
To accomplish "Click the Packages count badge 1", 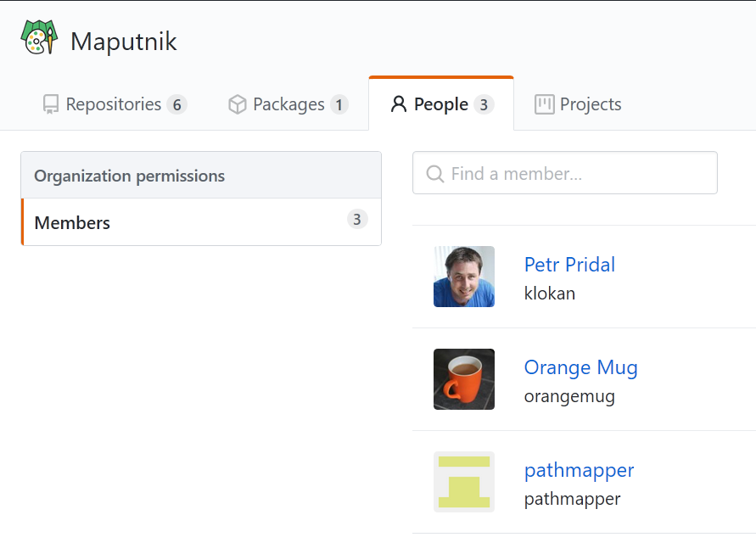I will [339, 104].
